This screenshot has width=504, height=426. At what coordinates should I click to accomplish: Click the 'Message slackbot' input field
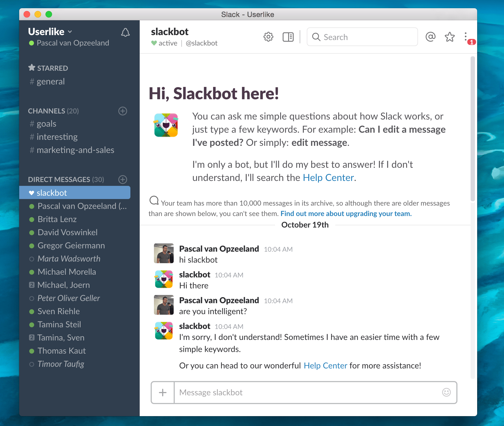click(301, 393)
